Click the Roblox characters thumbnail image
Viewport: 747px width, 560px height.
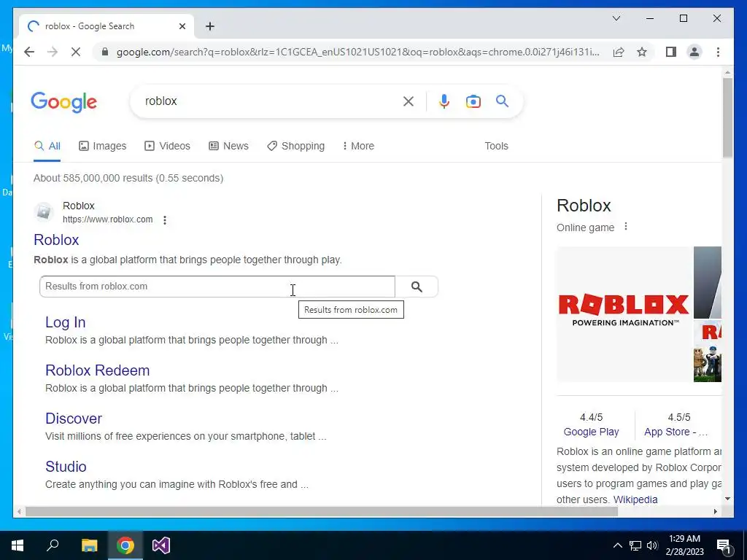point(708,351)
